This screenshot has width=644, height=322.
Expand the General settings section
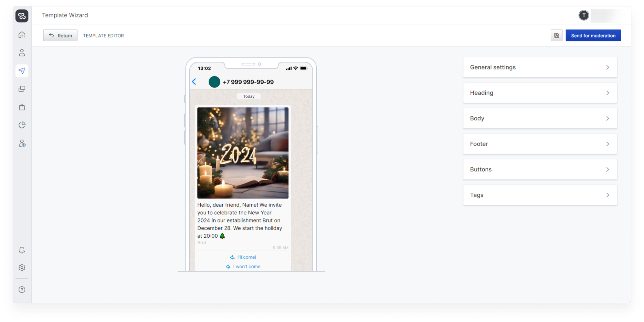(540, 67)
